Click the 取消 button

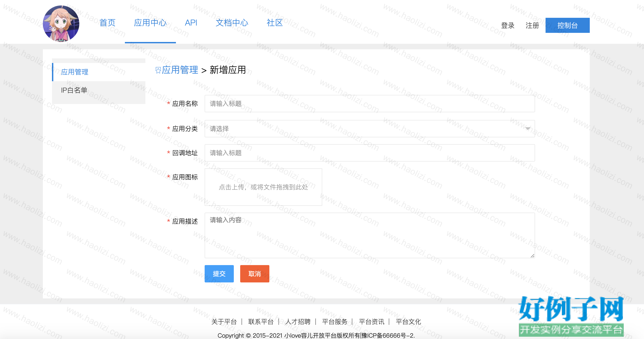pos(255,274)
